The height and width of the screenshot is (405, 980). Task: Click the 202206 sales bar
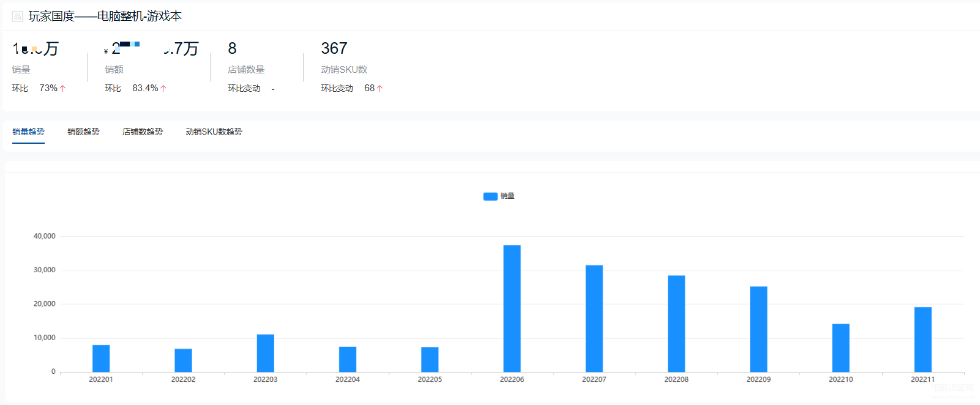[x=512, y=308]
